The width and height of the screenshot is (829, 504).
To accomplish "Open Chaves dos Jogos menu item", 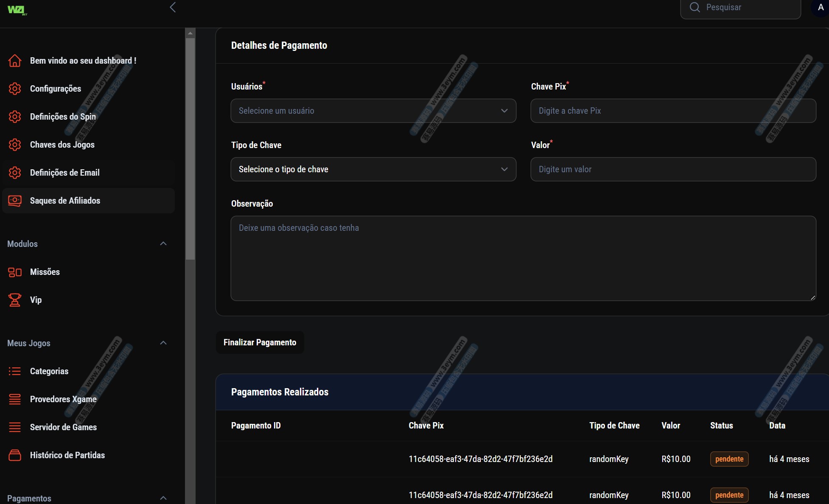I will 62,145.
